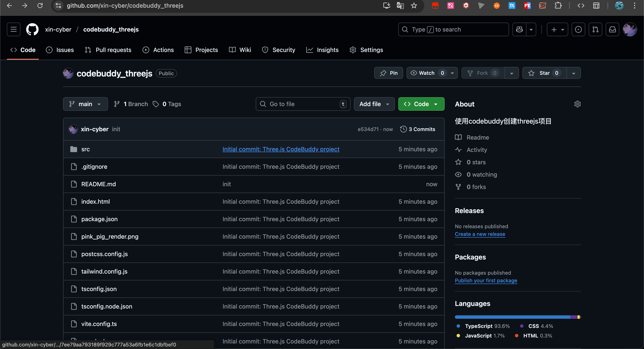The height and width of the screenshot is (349, 644).
Task: Open the Projects tab
Action: (201, 50)
